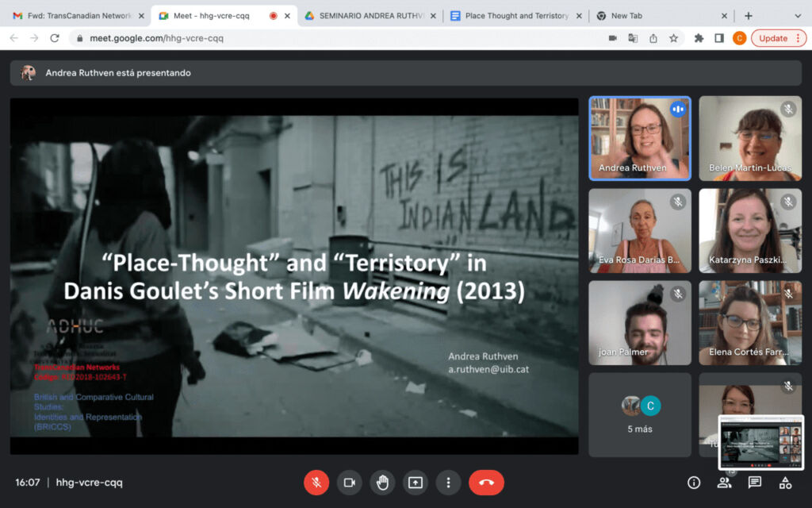
Task: Click the present screen icon
Action: (x=415, y=483)
